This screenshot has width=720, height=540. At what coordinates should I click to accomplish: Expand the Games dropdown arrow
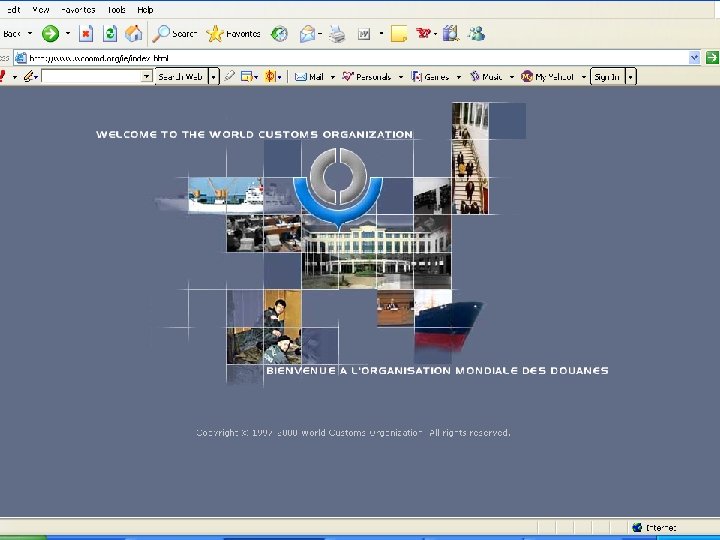tap(459, 77)
